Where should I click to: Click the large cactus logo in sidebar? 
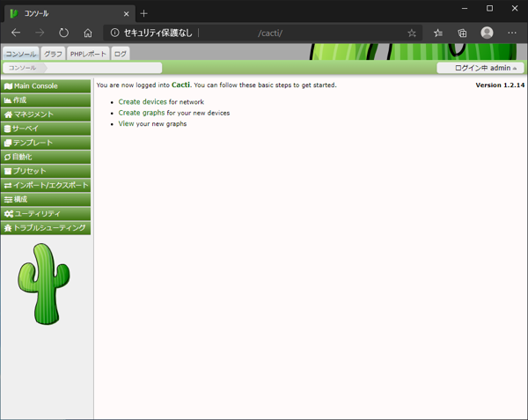point(44,284)
